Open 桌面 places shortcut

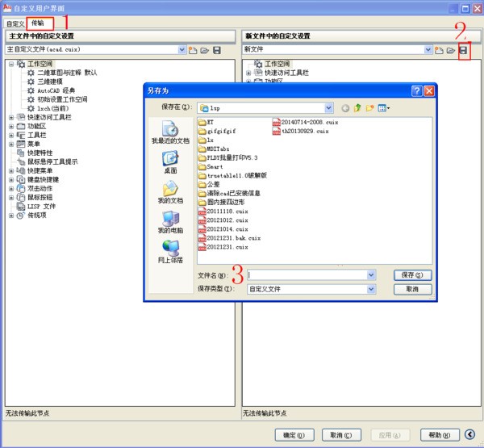(x=170, y=162)
